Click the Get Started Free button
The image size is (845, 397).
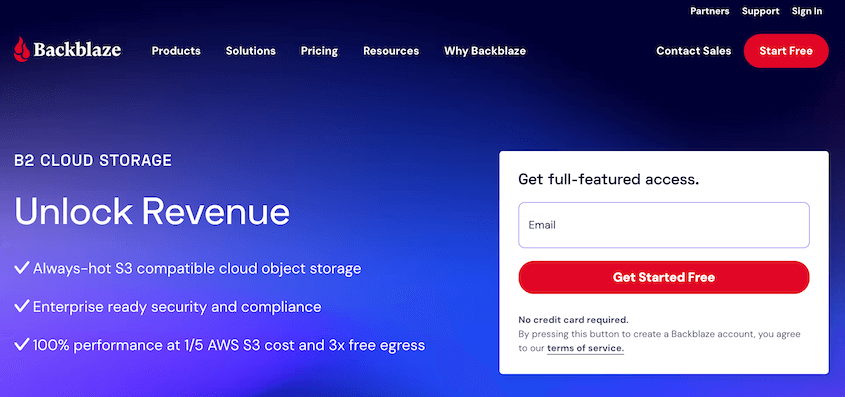(x=664, y=277)
